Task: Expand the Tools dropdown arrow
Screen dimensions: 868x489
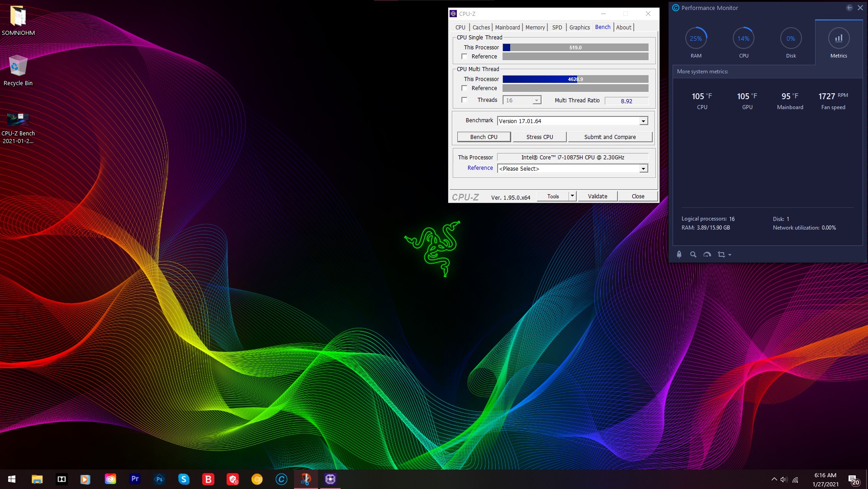Action: (x=572, y=196)
